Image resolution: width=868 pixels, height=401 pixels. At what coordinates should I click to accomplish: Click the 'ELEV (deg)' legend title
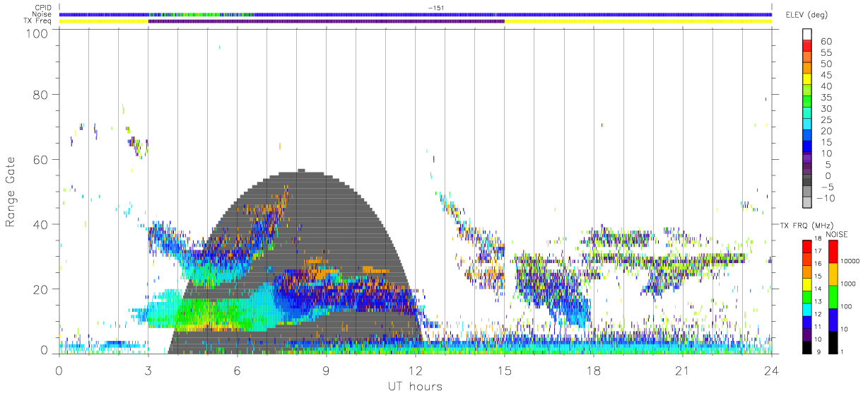(807, 15)
